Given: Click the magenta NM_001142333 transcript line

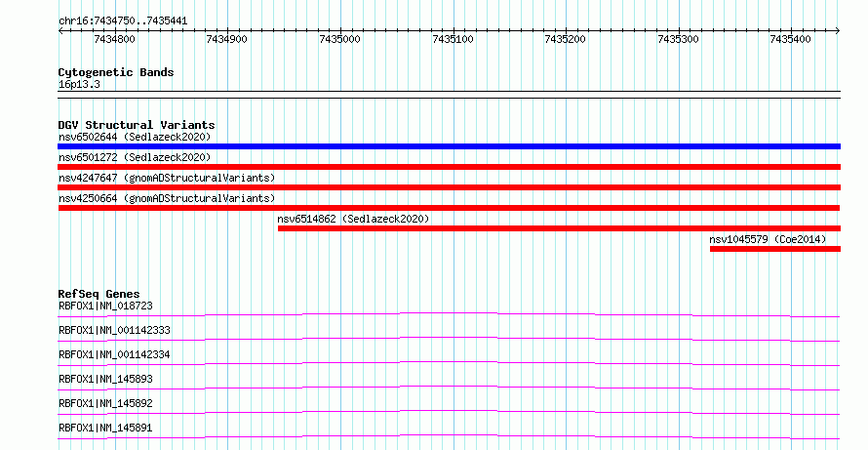Looking at the screenshot, I should coord(449,339).
